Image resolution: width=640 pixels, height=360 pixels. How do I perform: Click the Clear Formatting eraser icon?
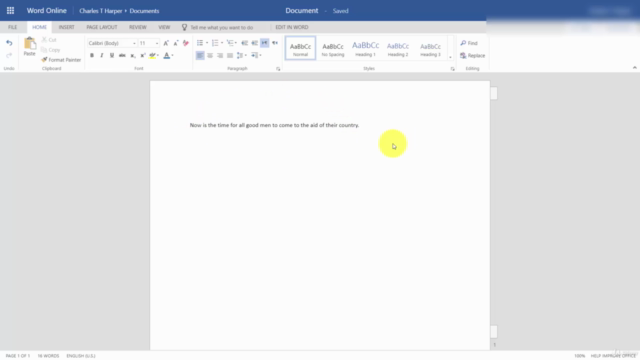[x=186, y=43]
